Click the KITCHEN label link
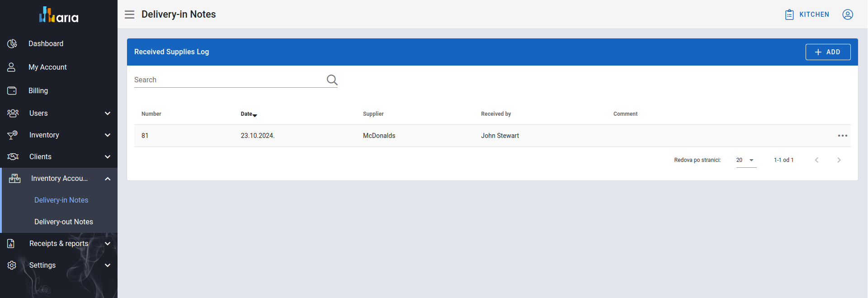868x298 pixels. click(x=814, y=14)
